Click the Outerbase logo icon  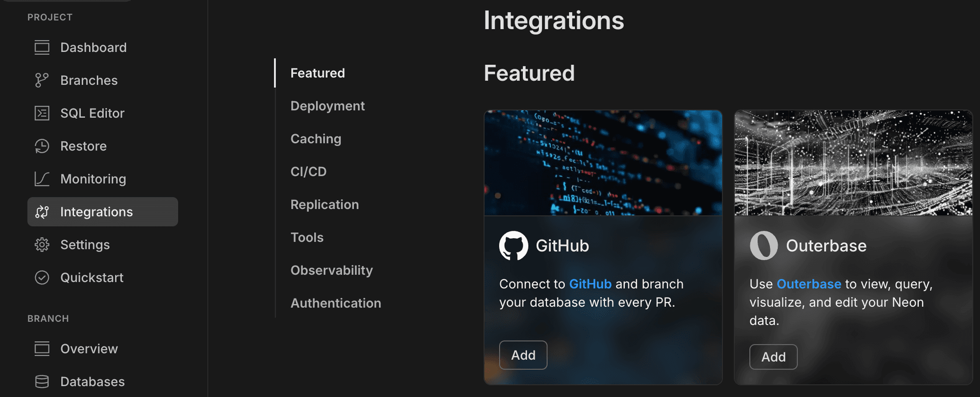click(x=764, y=245)
